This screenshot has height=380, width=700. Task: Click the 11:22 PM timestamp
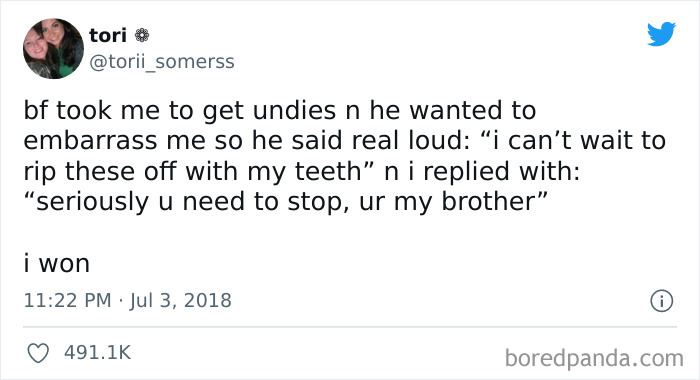67,300
